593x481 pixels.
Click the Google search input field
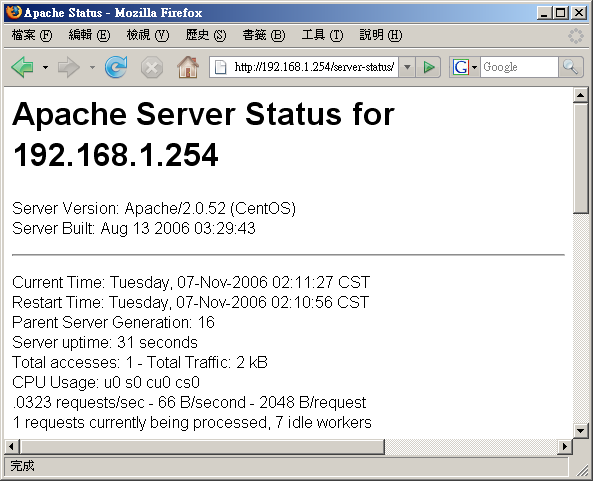[x=519, y=67]
